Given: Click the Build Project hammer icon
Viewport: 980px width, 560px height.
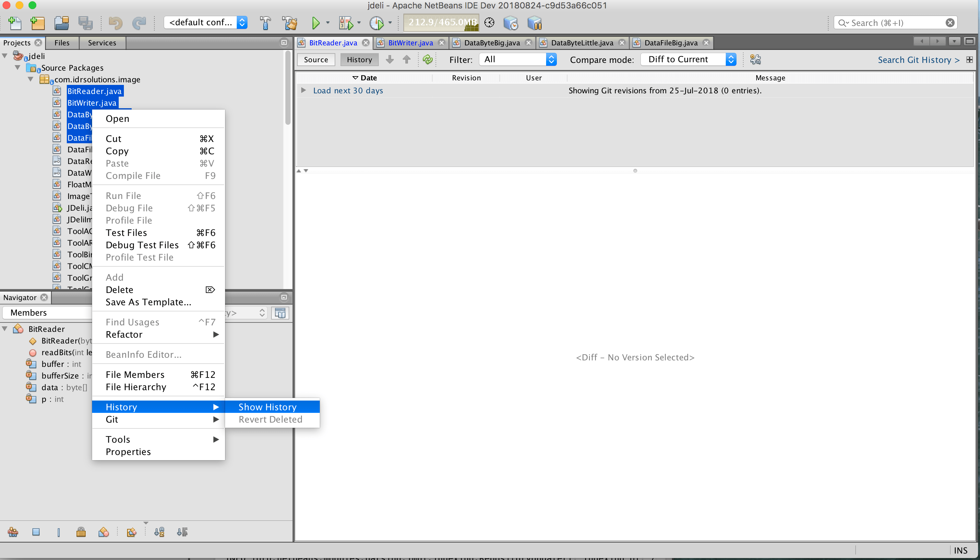Looking at the screenshot, I should pyautogui.click(x=265, y=23).
